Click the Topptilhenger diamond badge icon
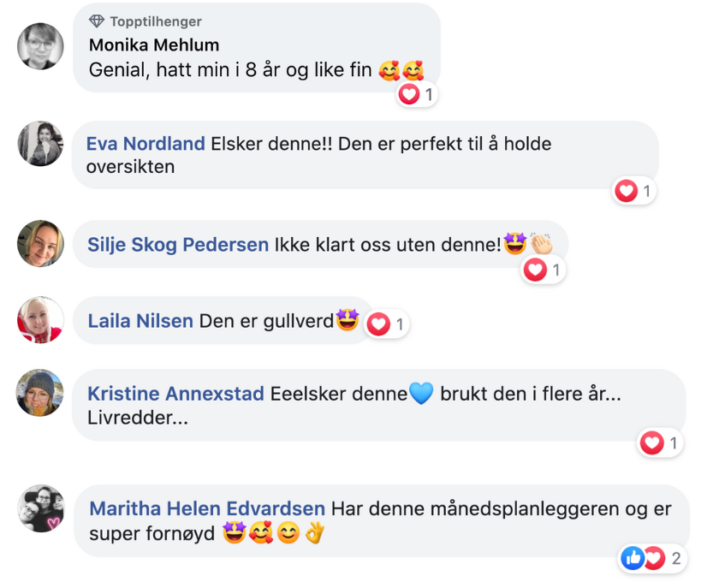The height and width of the screenshot is (588, 707). [x=97, y=21]
